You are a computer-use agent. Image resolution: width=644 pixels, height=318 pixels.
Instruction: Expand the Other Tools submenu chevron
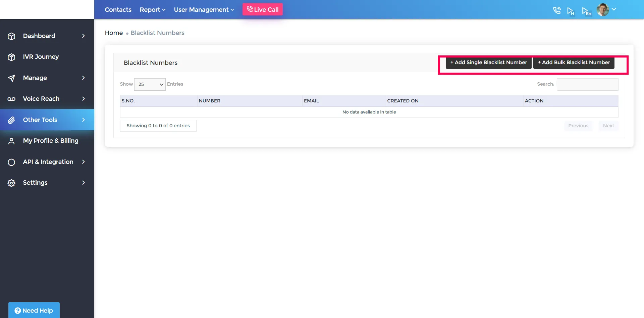point(84,120)
